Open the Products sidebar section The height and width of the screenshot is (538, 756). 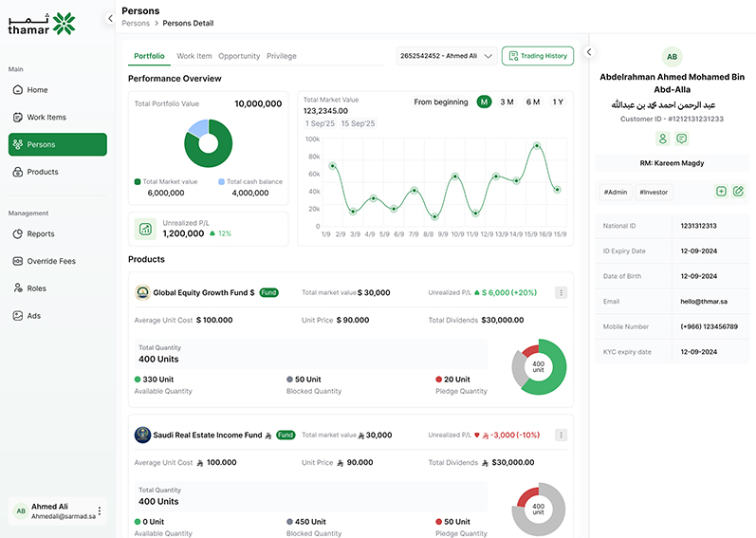click(x=42, y=172)
